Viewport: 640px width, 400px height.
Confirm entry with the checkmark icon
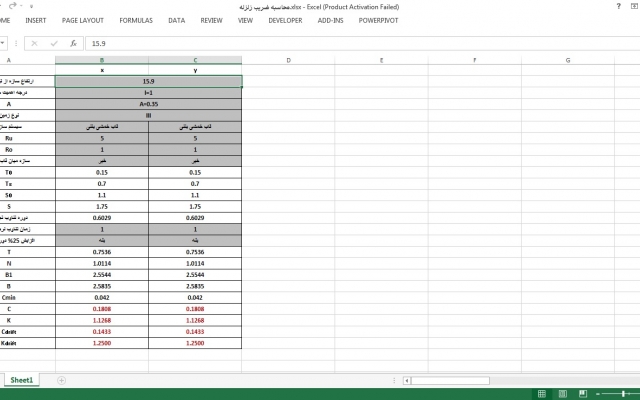(54, 43)
